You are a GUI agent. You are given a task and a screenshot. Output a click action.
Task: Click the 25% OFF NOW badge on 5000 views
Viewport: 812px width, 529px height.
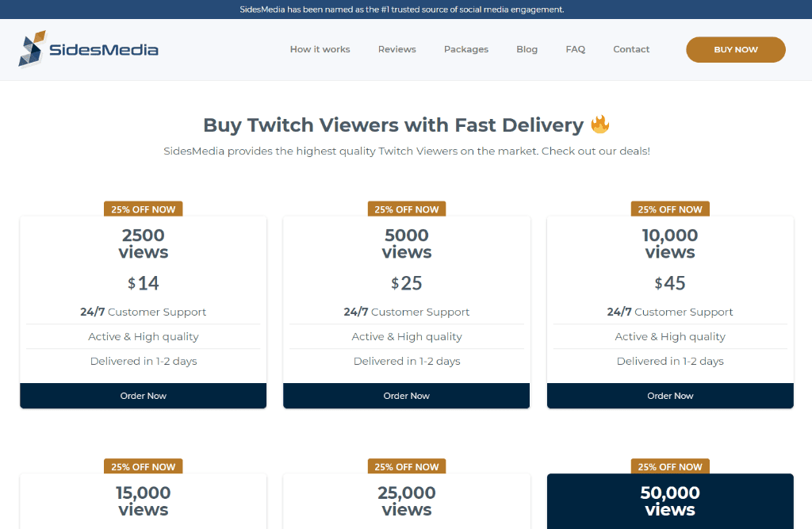point(407,209)
